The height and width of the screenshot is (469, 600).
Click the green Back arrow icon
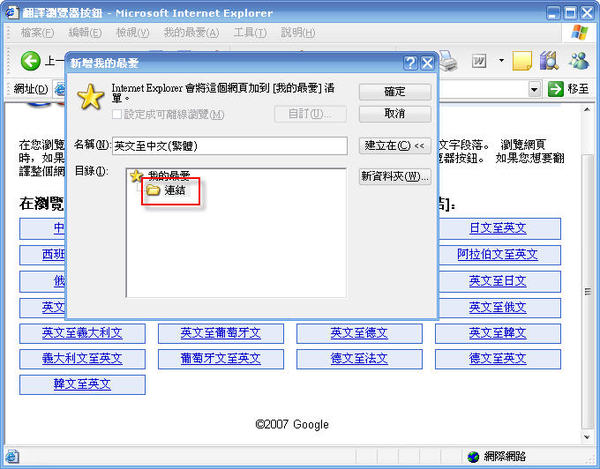30,61
